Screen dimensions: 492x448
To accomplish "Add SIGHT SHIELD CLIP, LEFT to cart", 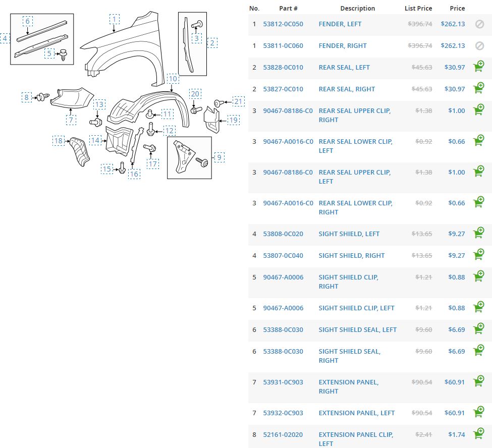I will pyautogui.click(x=478, y=308).
